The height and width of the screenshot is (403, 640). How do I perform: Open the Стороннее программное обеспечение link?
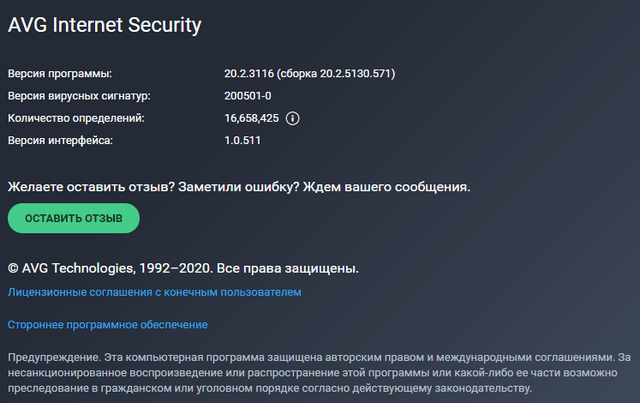point(108,325)
